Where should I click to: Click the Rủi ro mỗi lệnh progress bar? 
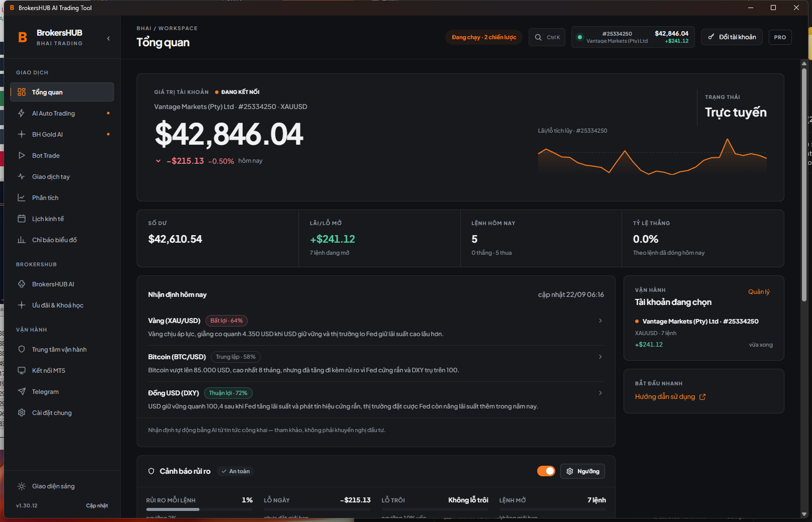(x=199, y=509)
